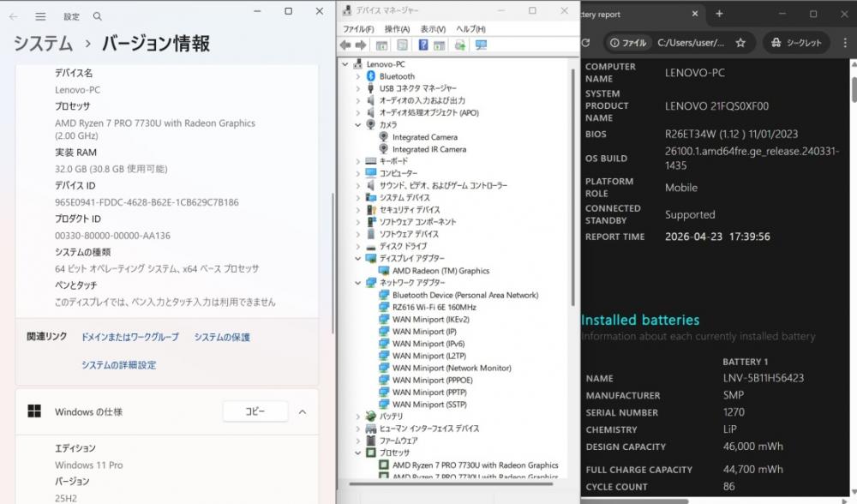Expand the Bluetooth device category
This screenshot has height=504, width=857.
[358, 76]
